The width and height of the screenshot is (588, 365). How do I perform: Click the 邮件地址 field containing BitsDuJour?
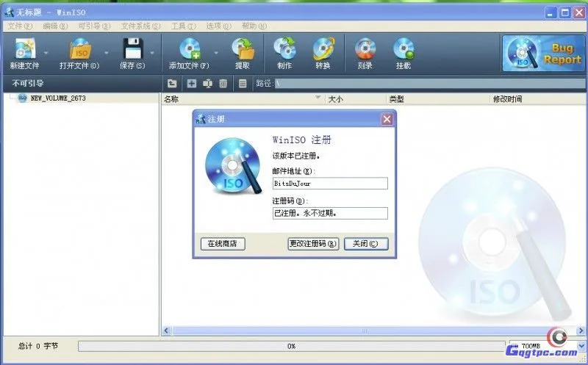pyautogui.click(x=330, y=184)
